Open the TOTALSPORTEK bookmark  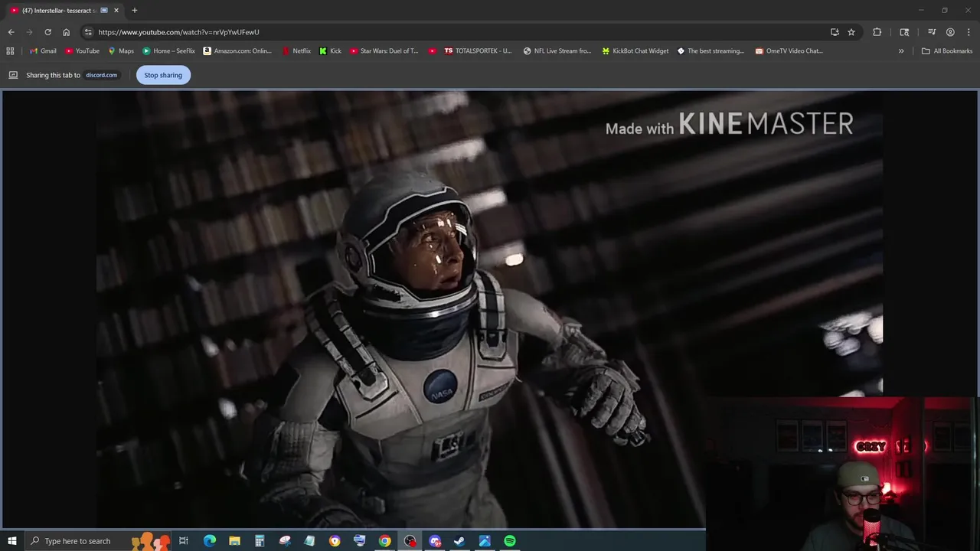tap(478, 51)
